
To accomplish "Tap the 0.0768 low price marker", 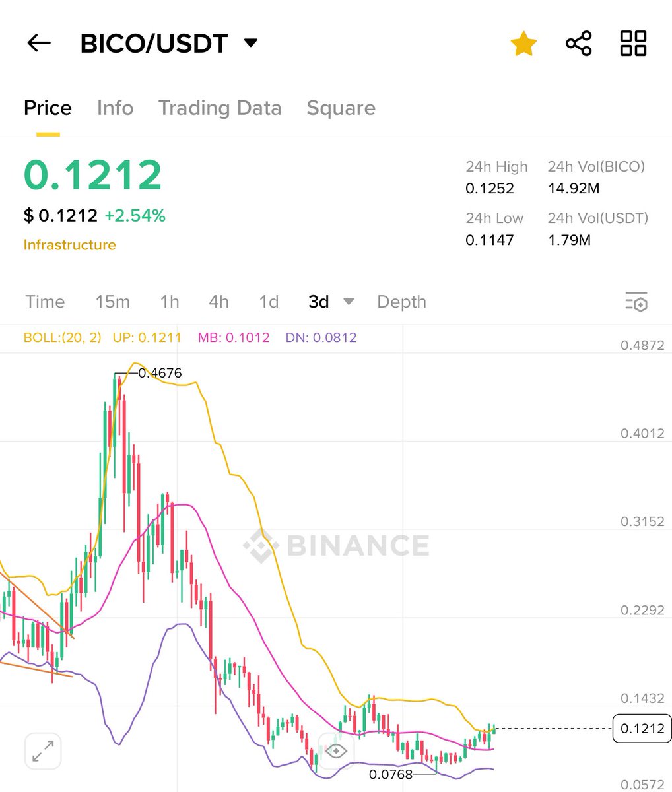I will tap(391, 774).
